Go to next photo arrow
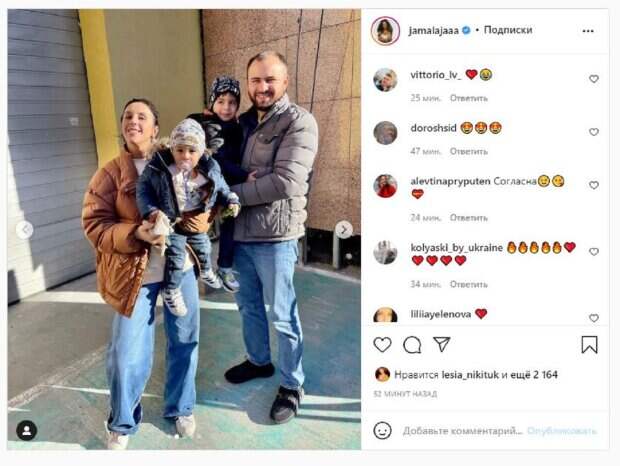This screenshot has width=620, height=466. pos(344,230)
